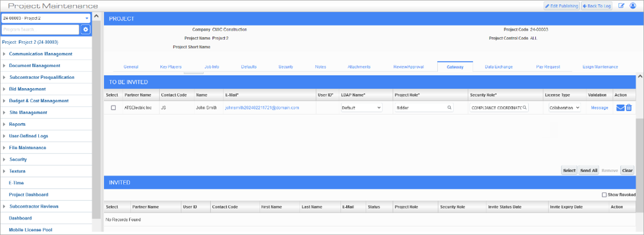Open the user profile icon
Viewport: 644px width, 235px height.
[x=633, y=6]
